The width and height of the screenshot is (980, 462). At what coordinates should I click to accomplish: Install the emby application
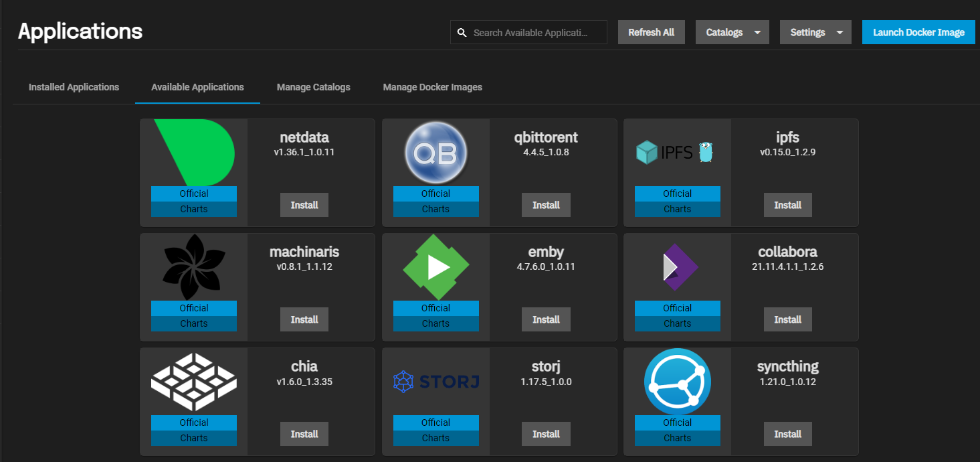[546, 319]
